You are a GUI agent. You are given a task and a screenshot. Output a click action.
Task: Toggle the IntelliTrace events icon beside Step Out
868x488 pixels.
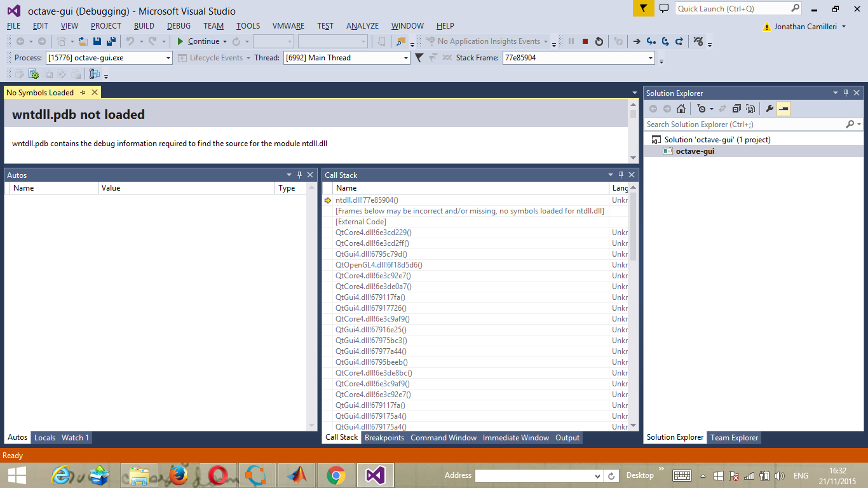click(x=698, y=41)
